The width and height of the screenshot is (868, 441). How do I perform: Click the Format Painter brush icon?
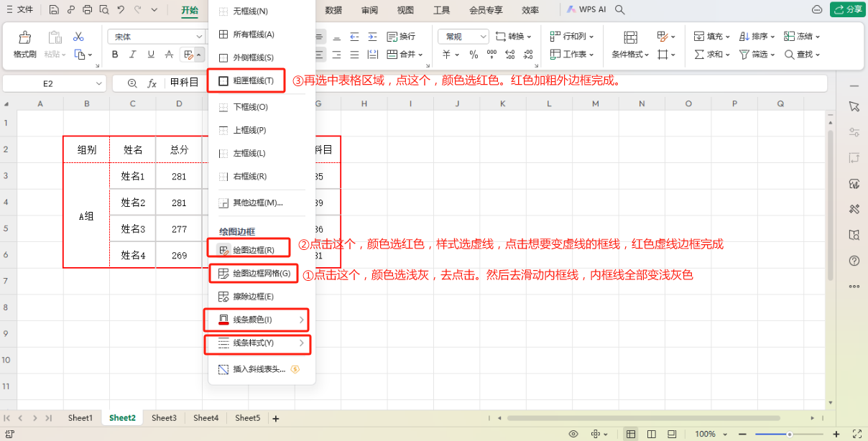point(24,37)
